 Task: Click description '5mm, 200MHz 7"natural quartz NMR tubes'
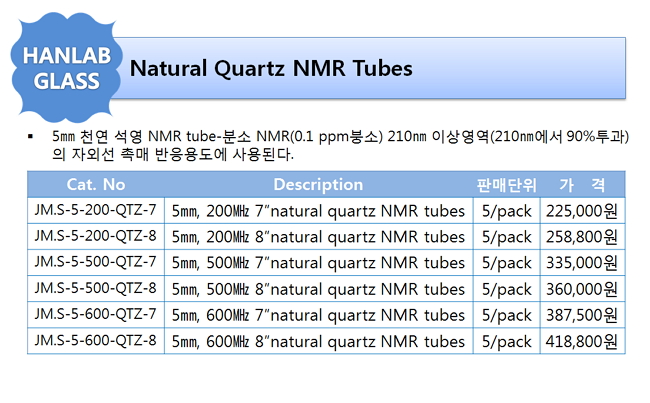pos(318,211)
